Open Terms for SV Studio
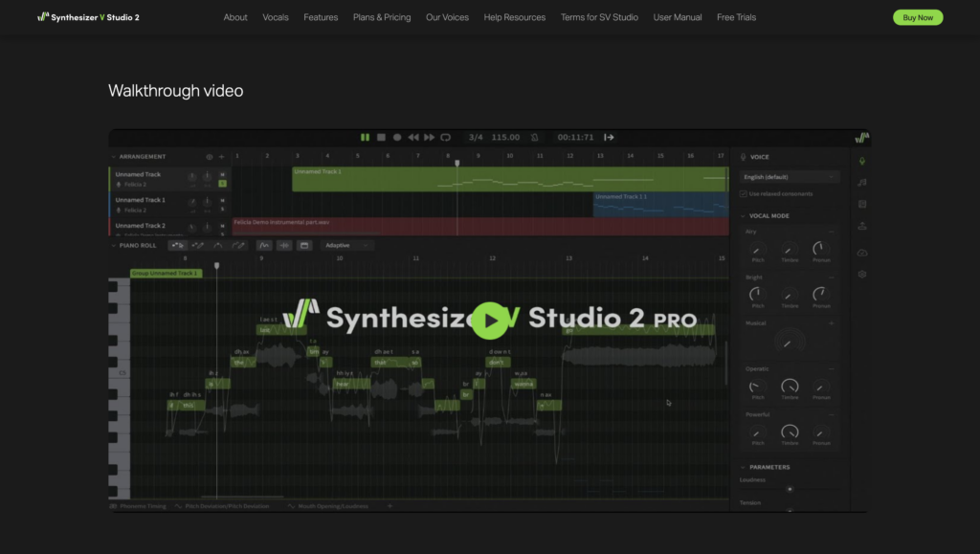This screenshot has height=554, width=980. tap(599, 17)
